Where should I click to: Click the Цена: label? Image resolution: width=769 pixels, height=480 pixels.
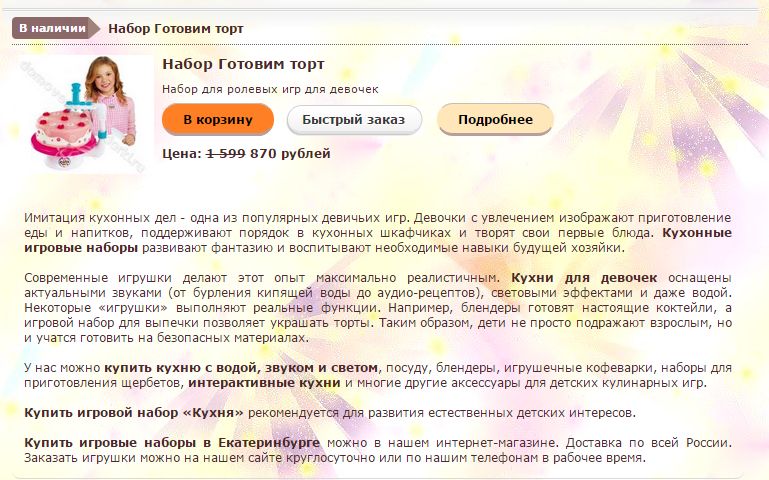point(182,153)
